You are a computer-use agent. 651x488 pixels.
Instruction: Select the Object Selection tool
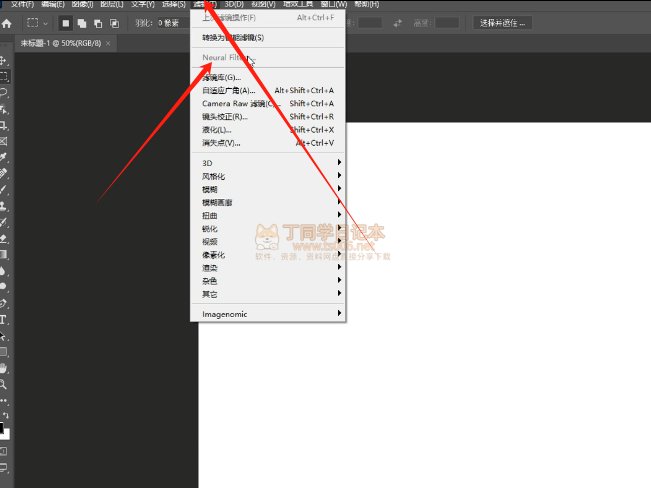point(4,109)
